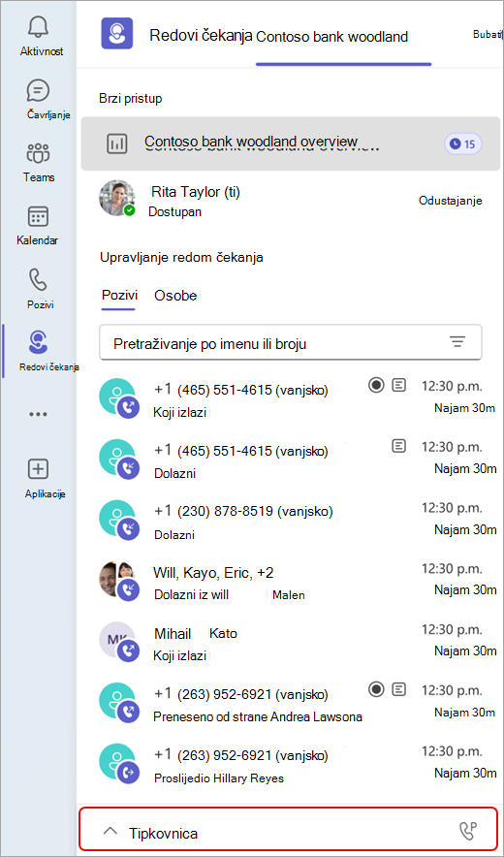Open transcript icon on Andrea Lawson transferred call

click(399, 689)
